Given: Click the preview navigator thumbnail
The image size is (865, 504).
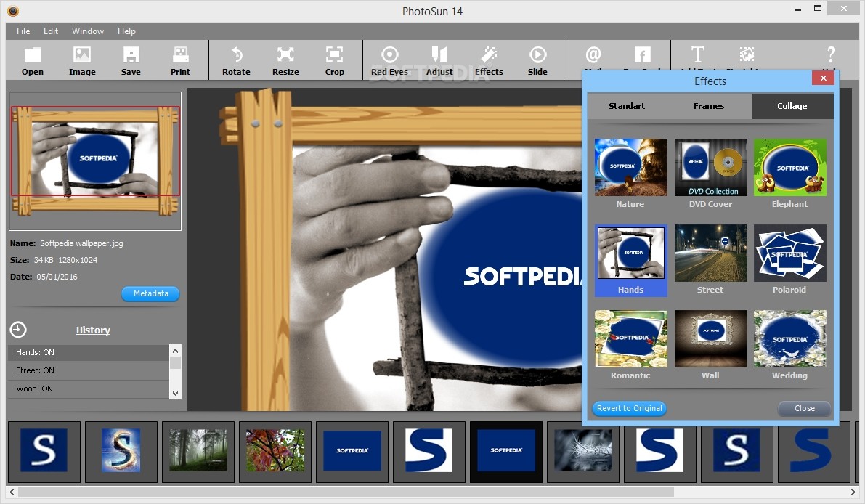Looking at the screenshot, I should (95, 161).
